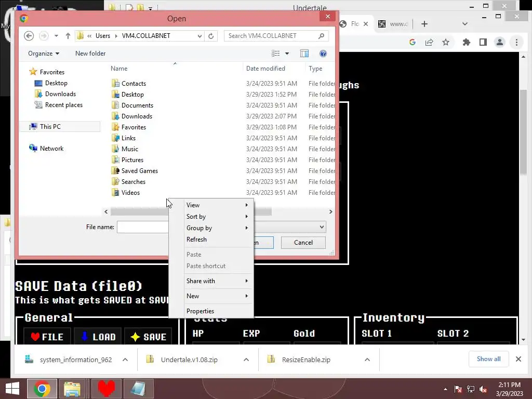This screenshot has height=399, width=532.
Task: Cancel the Open dialog
Action: point(303,242)
